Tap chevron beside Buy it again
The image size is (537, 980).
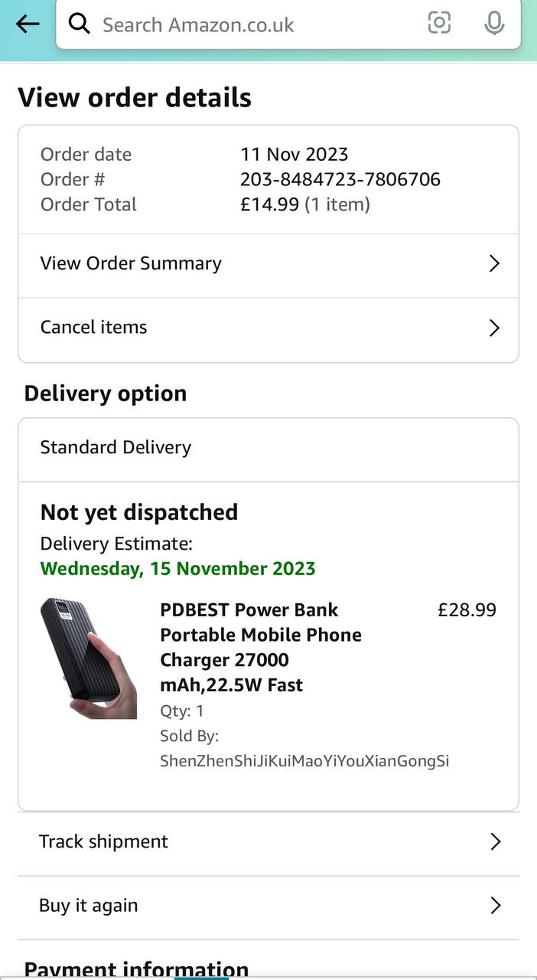point(495,906)
